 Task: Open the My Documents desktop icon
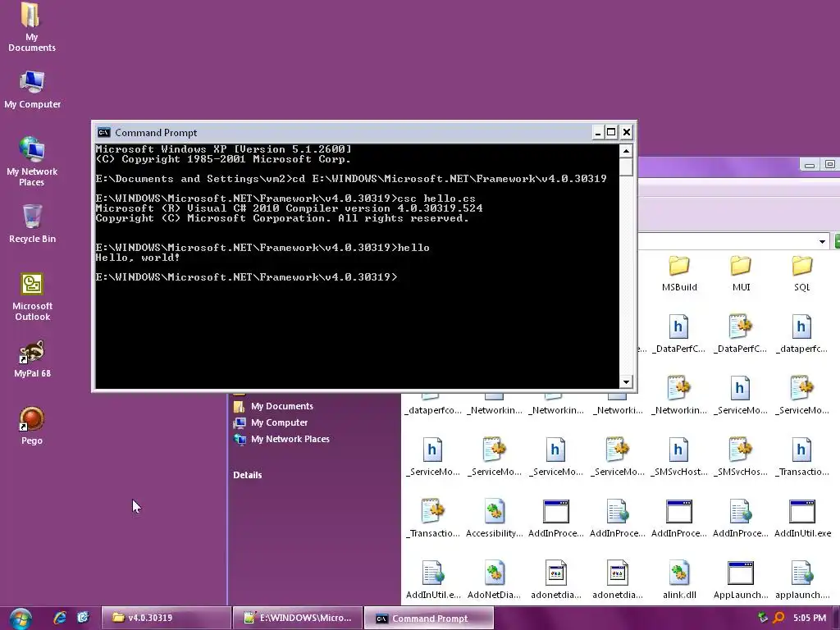coord(31,27)
